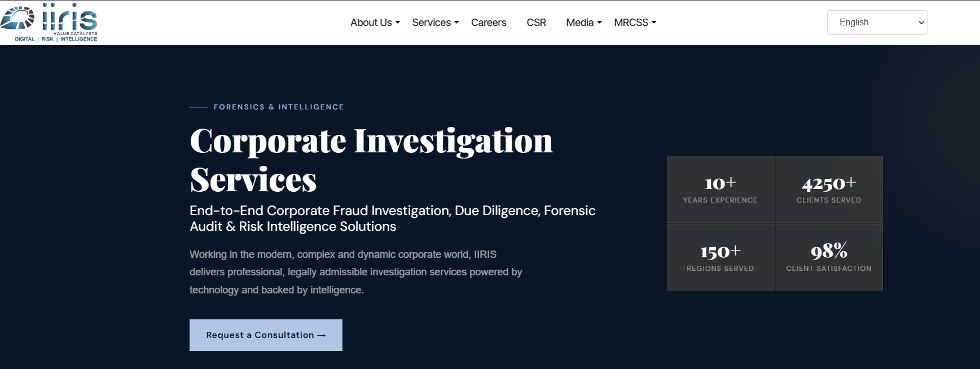Open the MRCSS dropdown menu
This screenshot has width=980, height=369.
tap(635, 23)
